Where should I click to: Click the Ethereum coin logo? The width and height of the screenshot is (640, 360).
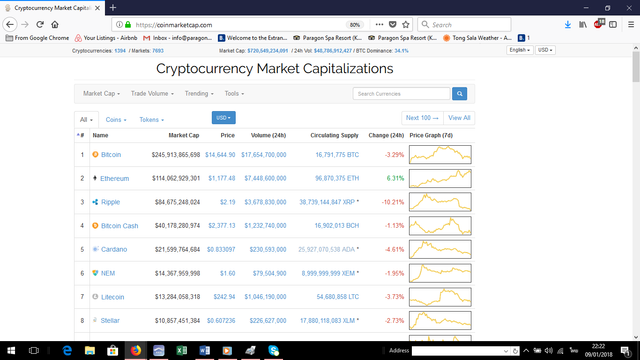(95, 178)
